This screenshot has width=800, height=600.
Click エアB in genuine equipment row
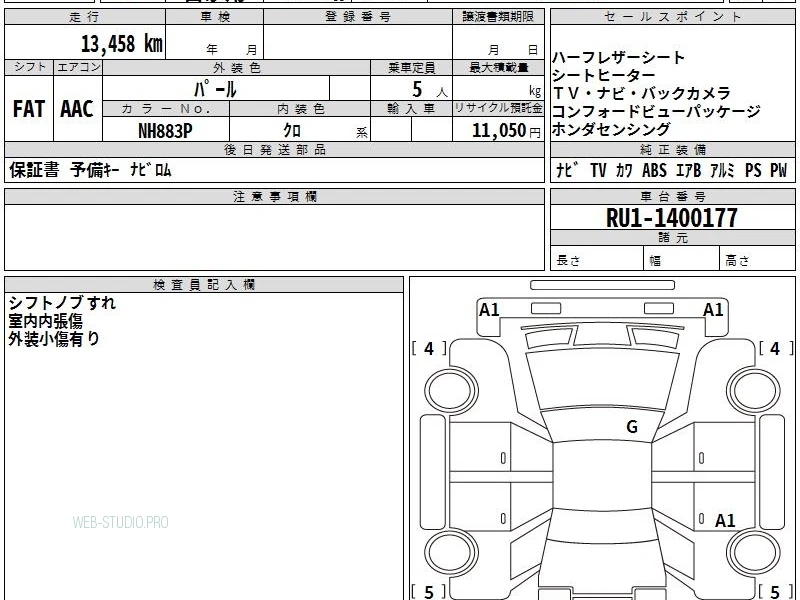click(x=688, y=170)
